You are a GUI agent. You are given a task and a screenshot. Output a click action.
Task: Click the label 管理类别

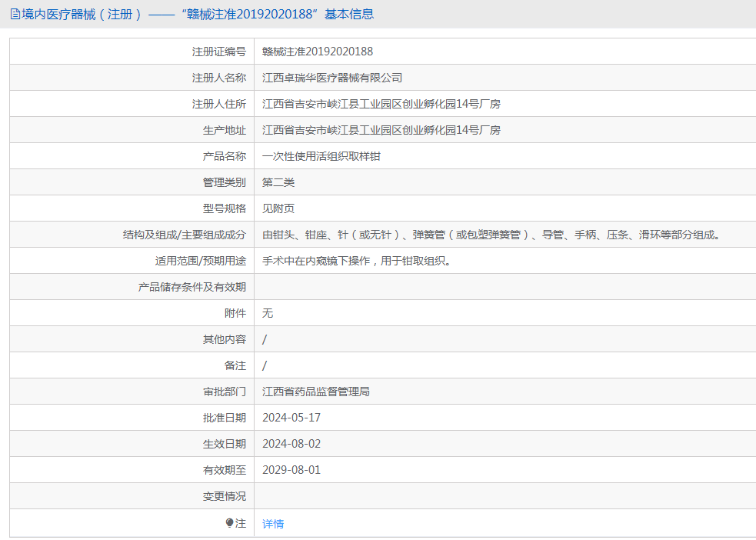pos(225,182)
